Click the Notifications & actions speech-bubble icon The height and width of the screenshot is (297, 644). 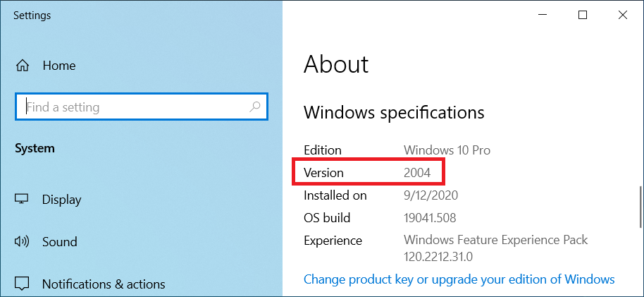(21, 284)
